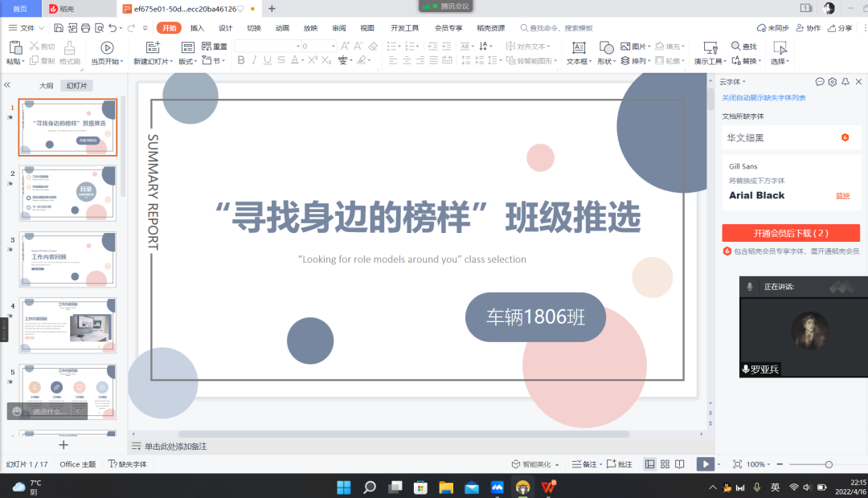Click the 开通会员后下载 red button
The height and width of the screenshot is (498, 868).
791,233
